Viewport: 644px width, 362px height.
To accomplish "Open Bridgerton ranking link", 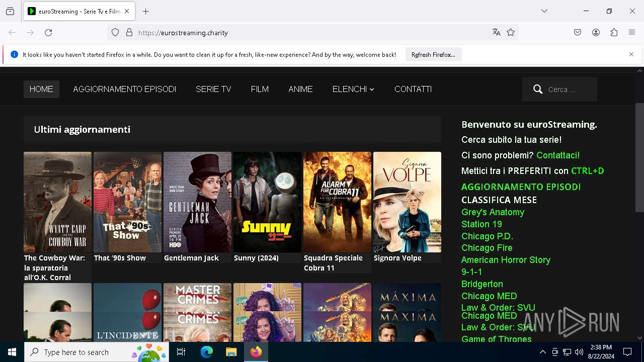I will click(482, 284).
